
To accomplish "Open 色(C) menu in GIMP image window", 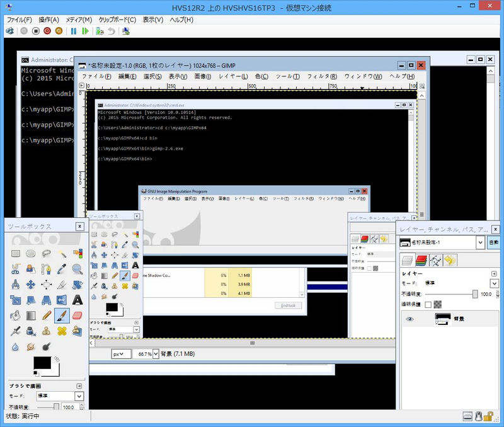I will point(261,76).
